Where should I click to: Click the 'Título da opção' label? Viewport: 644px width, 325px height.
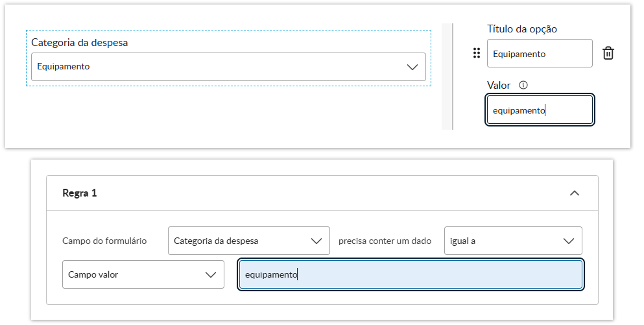click(521, 29)
